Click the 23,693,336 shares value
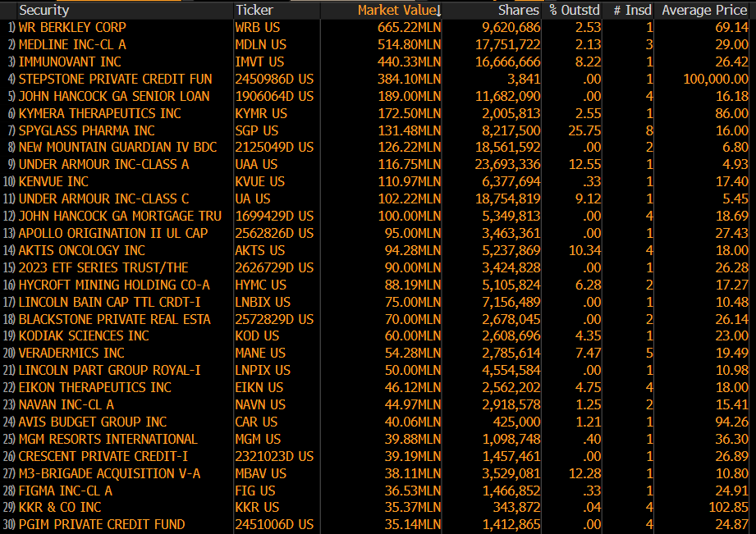Screen dimensions: 756x534 pyautogui.click(x=508, y=164)
